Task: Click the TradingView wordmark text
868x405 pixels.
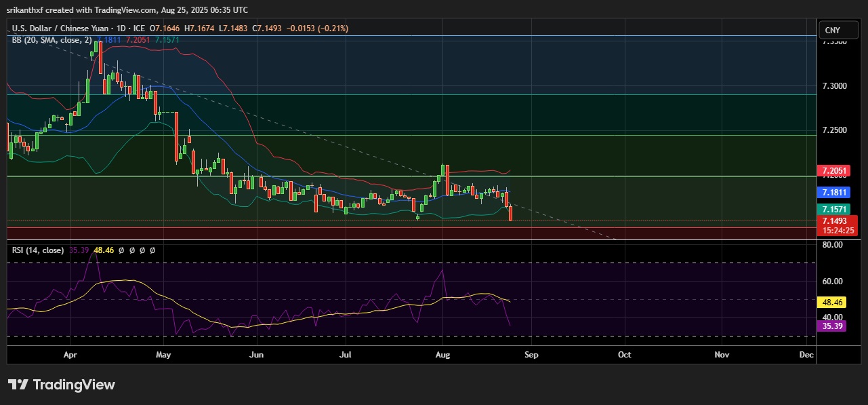Action: 74,385
